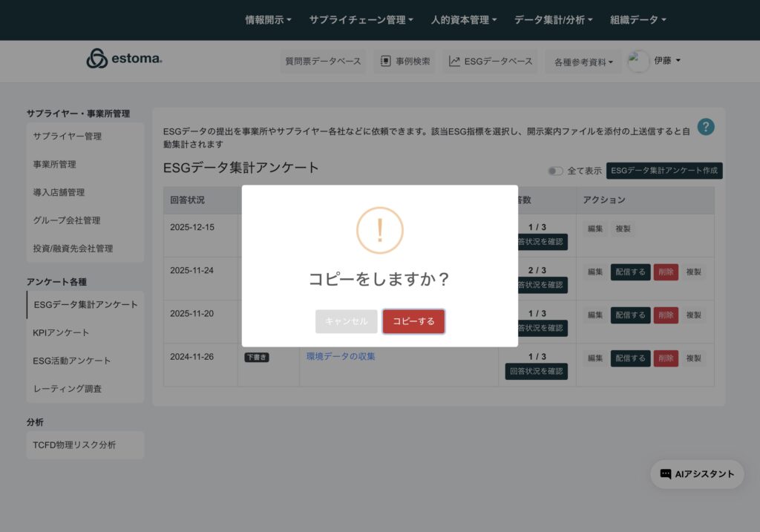Open the 環境データの収集 link
The width and height of the screenshot is (760, 532).
coord(341,356)
